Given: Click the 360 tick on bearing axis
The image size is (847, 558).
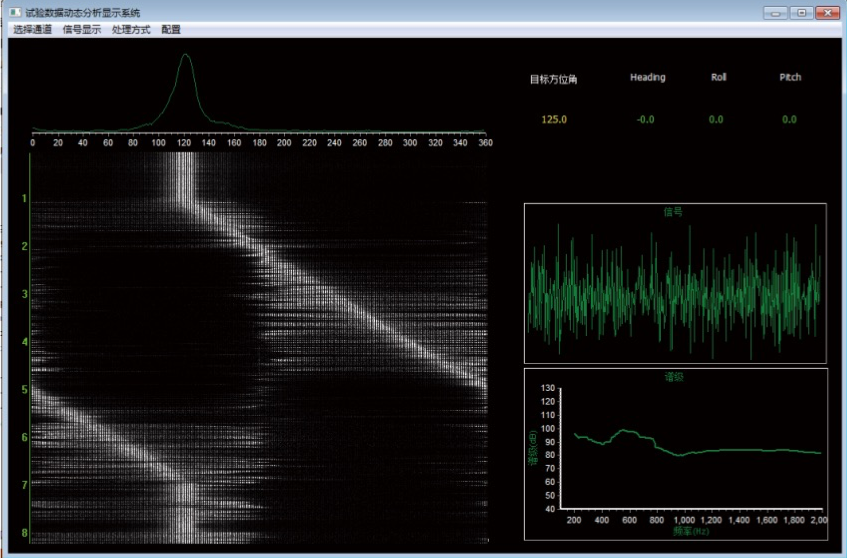Looking at the screenshot, I should [485, 143].
